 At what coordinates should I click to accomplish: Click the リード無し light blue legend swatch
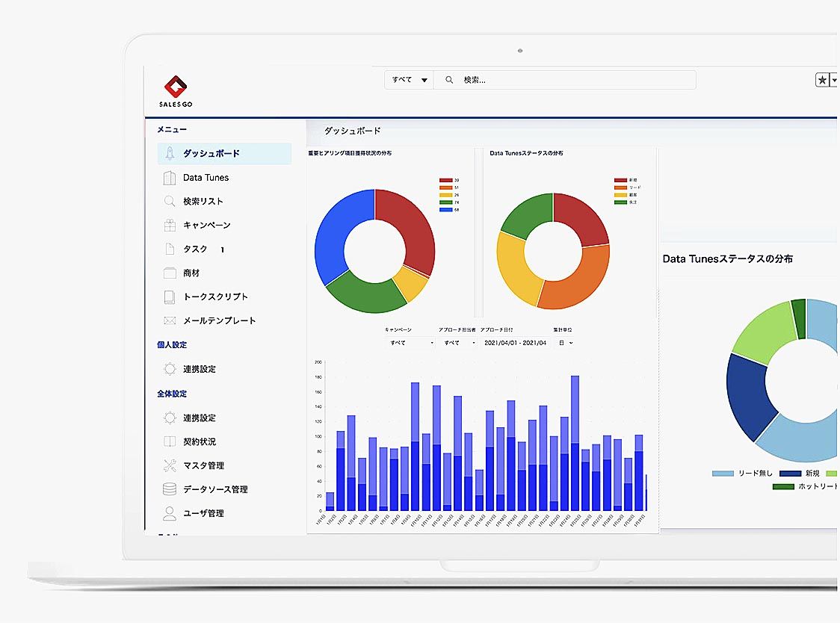pos(723,474)
